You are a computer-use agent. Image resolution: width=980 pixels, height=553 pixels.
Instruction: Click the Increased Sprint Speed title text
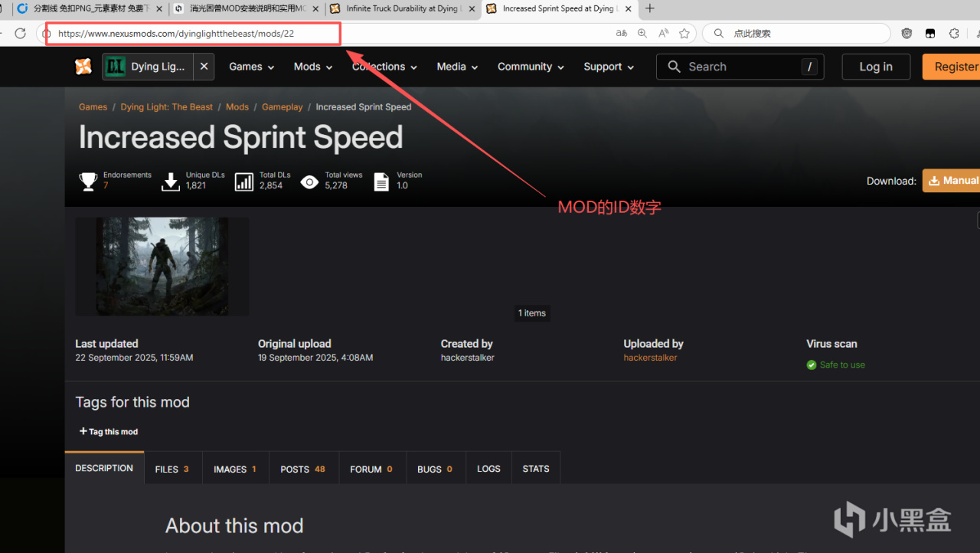click(x=241, y=138)
